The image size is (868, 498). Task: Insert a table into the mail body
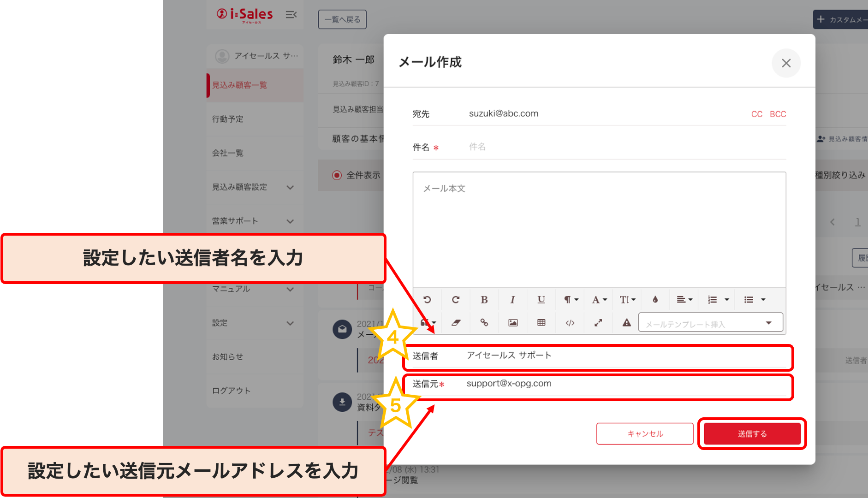(x=541, y=323)
